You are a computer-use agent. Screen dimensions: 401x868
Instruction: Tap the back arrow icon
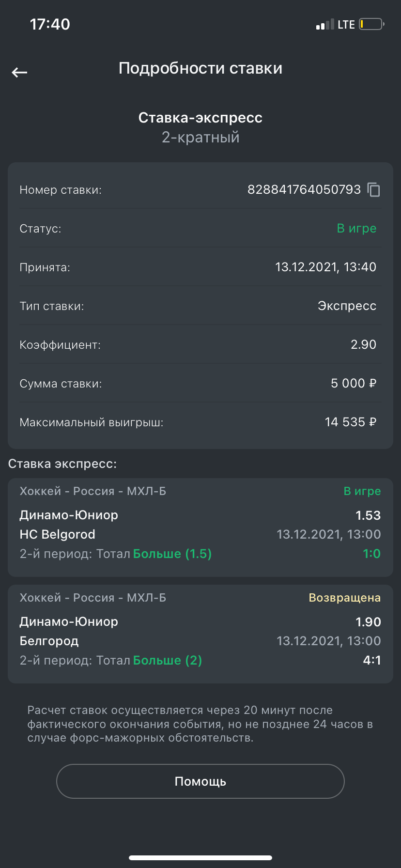19,73
